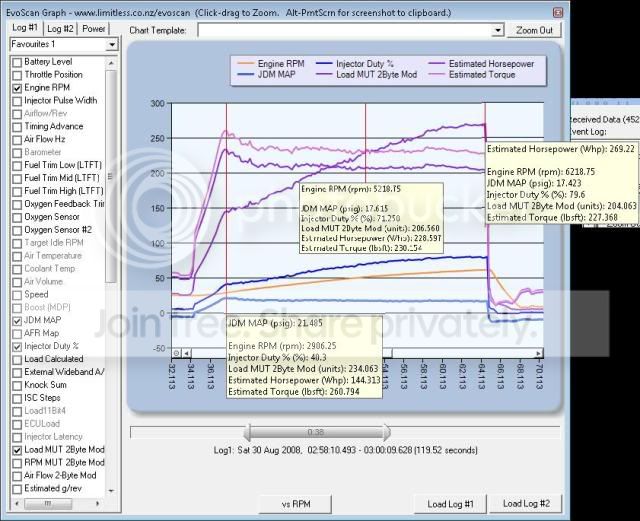Click parameter list horizontal scroll-right arrow
The image size is (640, 521).
(x=97, y=504)
